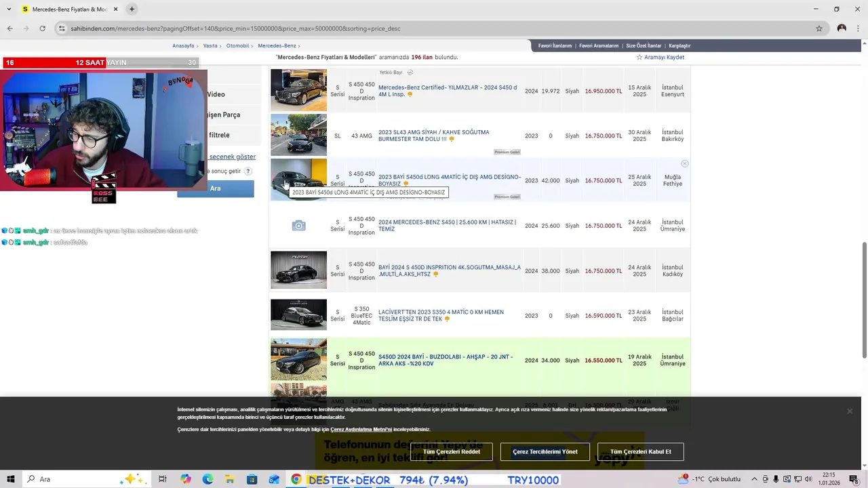Close the Mercedes-Benz Fiyatları tab

[x=115, y=9]
